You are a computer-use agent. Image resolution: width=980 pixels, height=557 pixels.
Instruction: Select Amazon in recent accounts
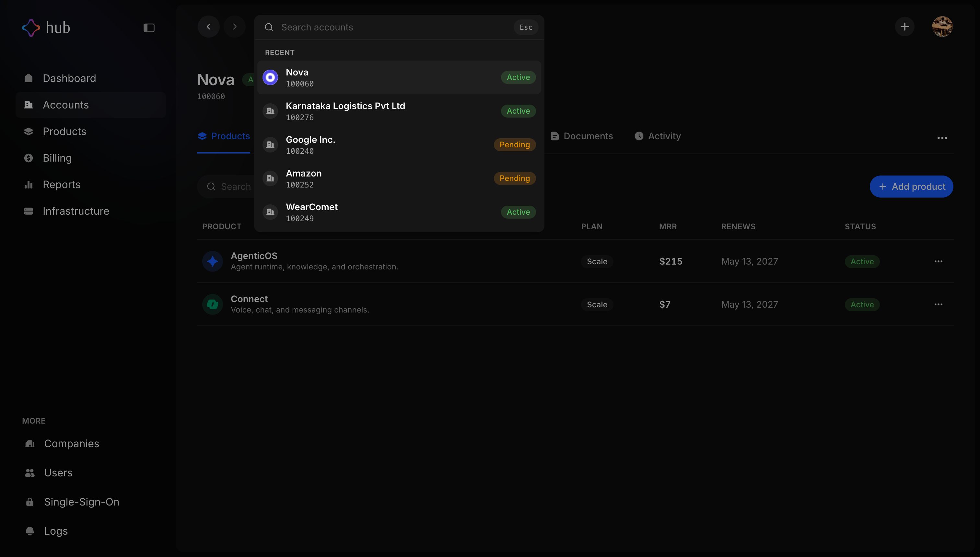tap(399, 179)
